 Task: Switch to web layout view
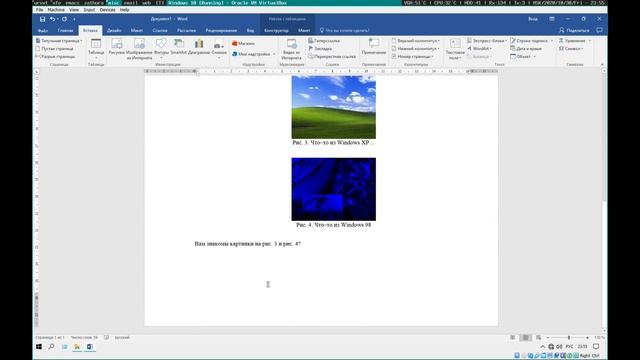[x=539, y=338]
